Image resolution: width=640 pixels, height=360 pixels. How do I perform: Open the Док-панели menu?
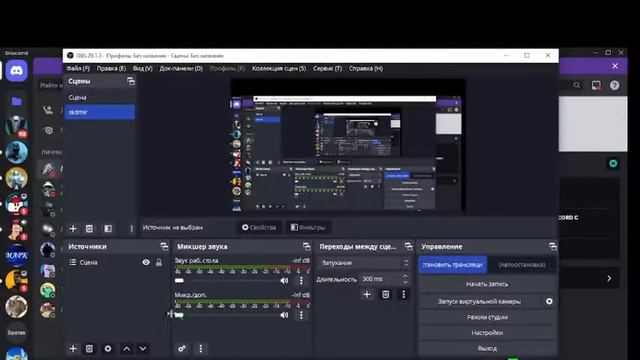point(181,69)
